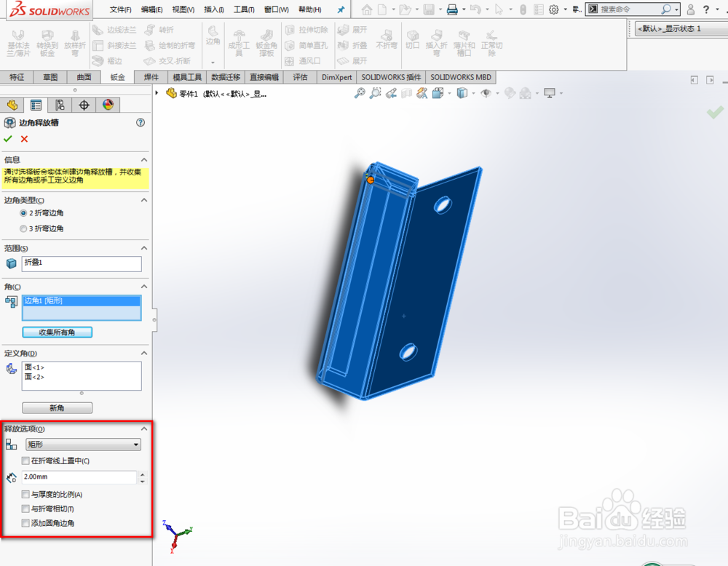Open help for corner relief panel
Image resolution: width=728 pixels, height=566 pixels.
141,122
